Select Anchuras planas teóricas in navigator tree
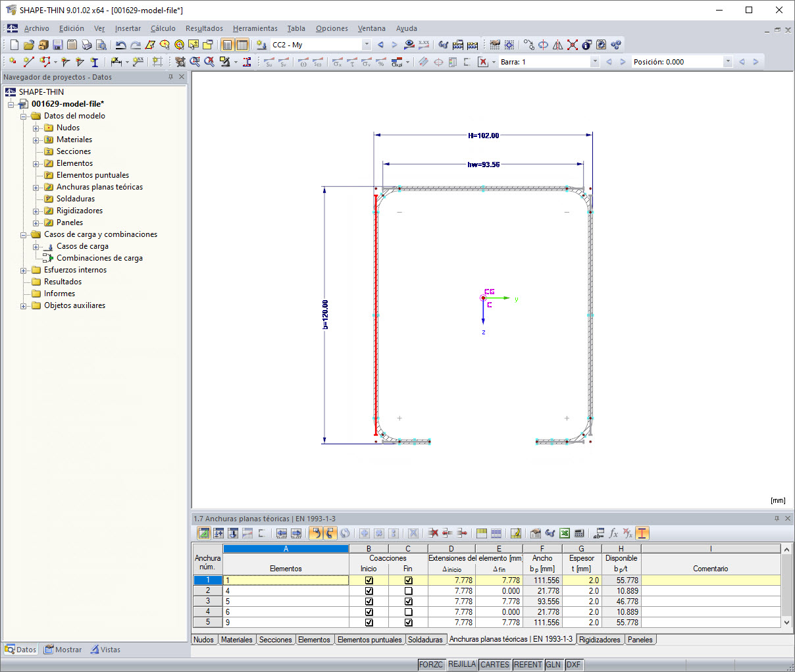The height and width of the screenshot is (672, 795). (99, 187)
